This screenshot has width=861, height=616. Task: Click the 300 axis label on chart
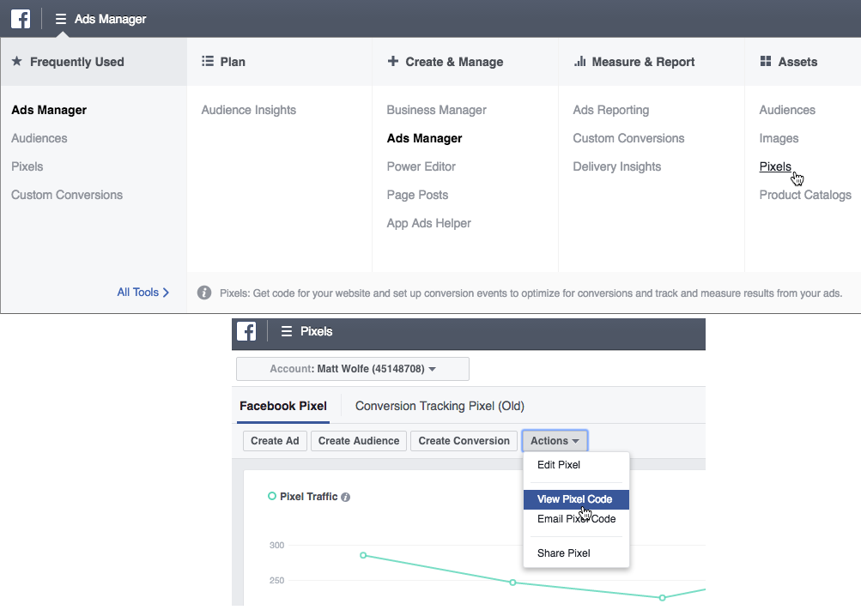(276, 545)
